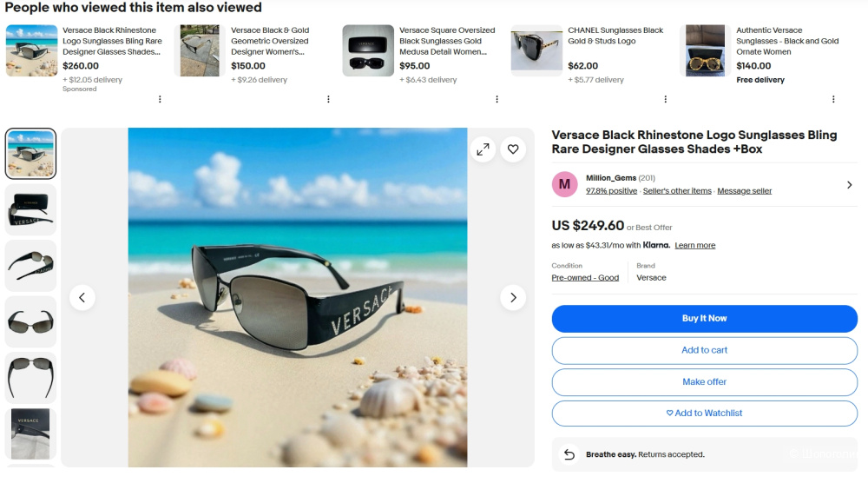Open Seller's other items link
This screenshot has height=483, width=868.
pyautogui.click(x=677, y=191)
